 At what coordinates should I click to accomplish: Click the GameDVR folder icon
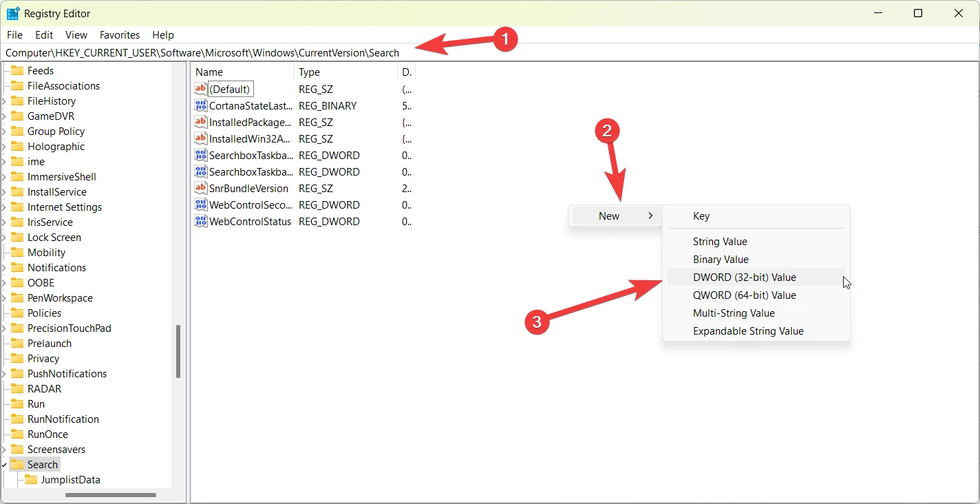(17, 116)
